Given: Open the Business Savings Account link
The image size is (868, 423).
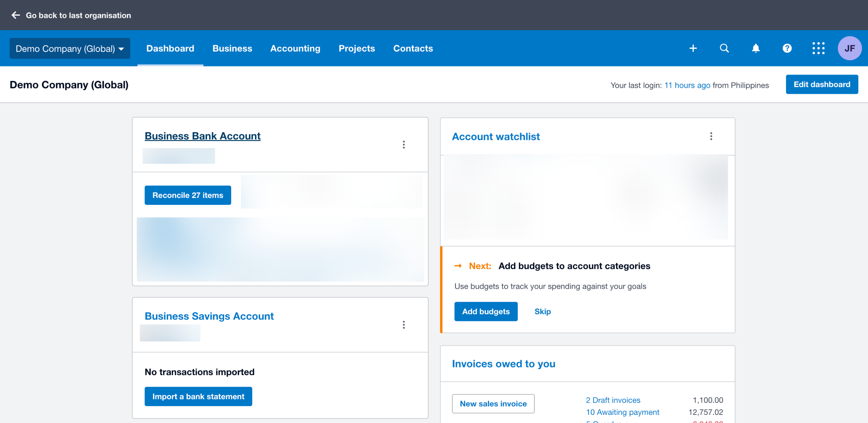Looking at the screenshot, I should point(209,316).
